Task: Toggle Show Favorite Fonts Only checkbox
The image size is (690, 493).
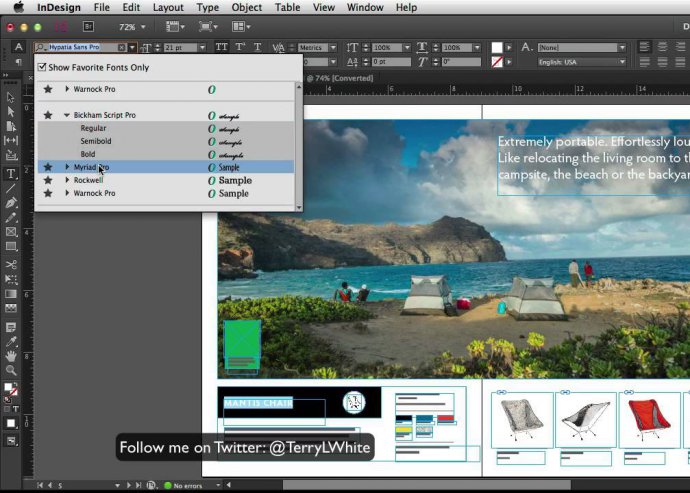Action: pos(42,67)
